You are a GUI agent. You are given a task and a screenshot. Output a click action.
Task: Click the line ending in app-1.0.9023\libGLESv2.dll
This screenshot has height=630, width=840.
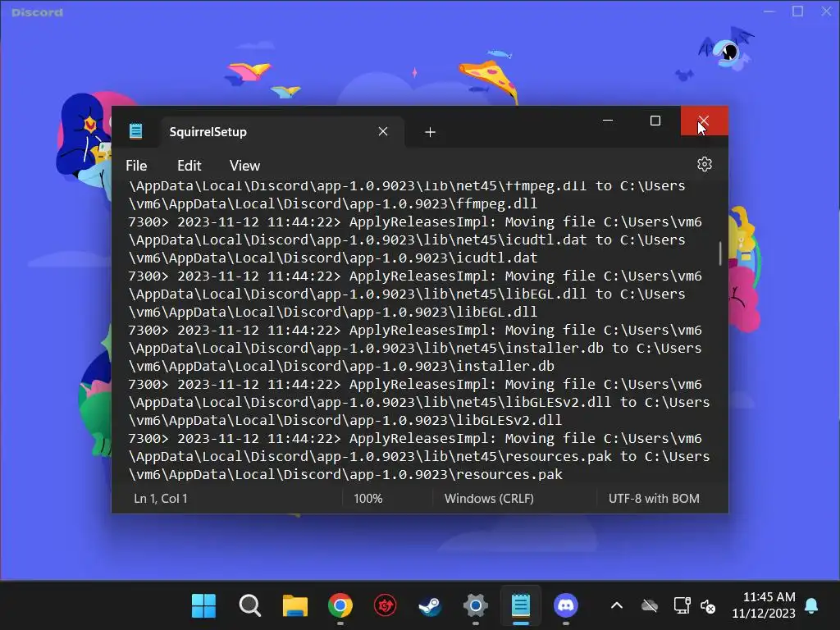click(345, 420)
